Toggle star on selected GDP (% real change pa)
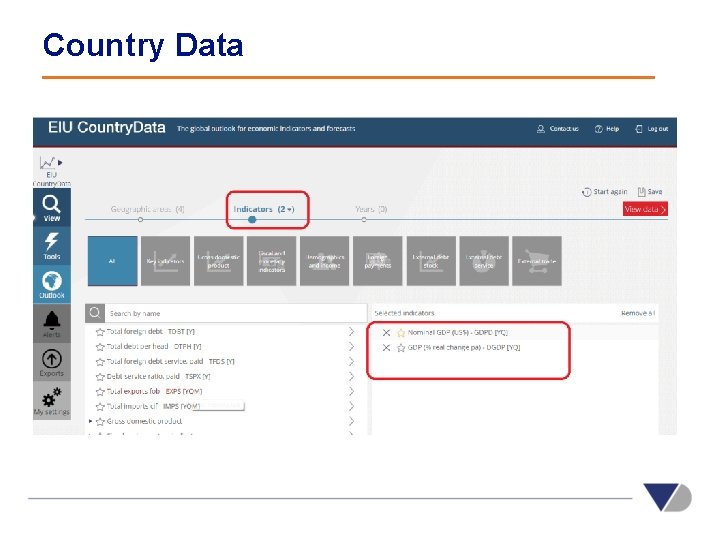This screenshot has height=540, width=720. (x=401, y=348)
